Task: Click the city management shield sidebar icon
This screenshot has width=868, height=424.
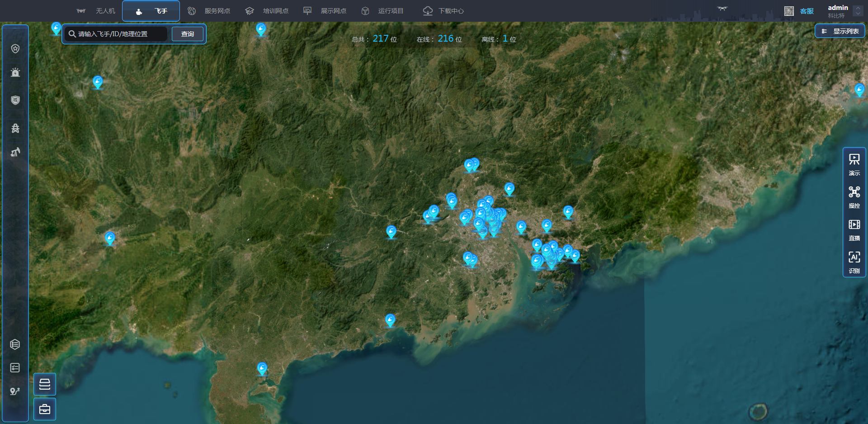Action: 15,100
